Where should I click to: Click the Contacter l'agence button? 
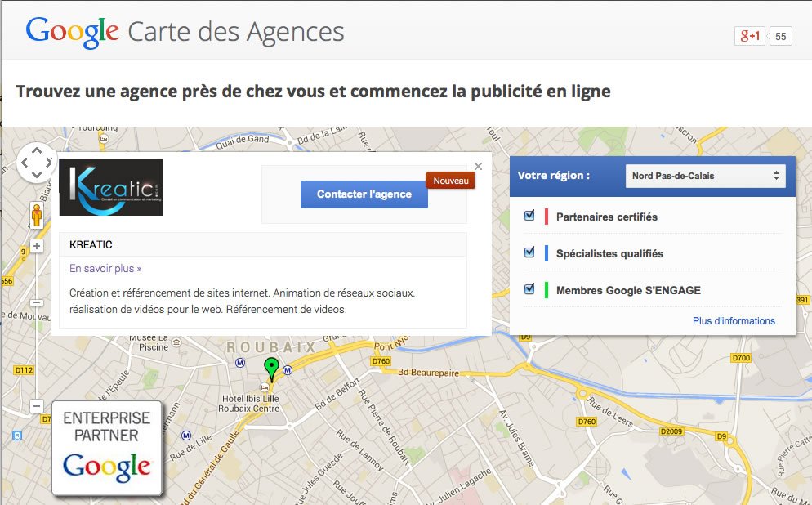coord(364,194)
